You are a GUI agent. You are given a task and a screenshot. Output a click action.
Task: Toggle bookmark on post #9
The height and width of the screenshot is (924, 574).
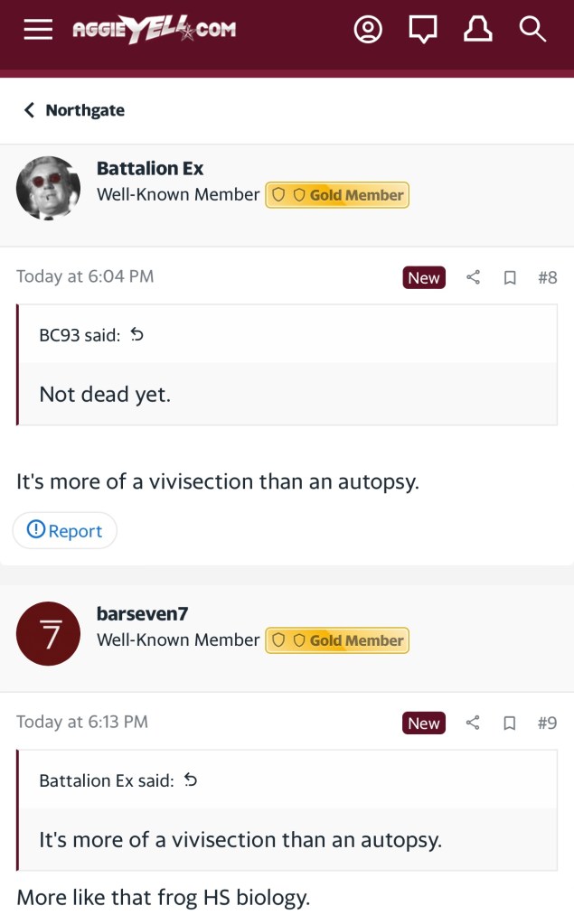pos(510,723)
